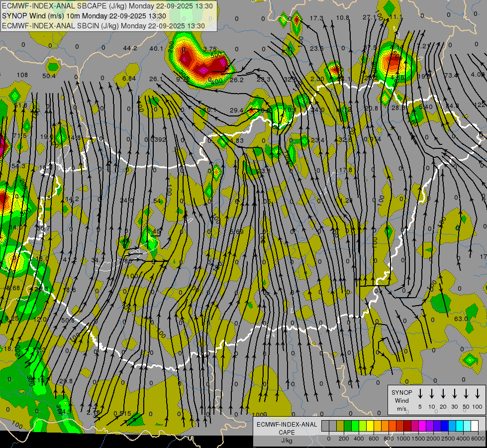The image size is (487, 448).
Task: Select the olive swatch just before 200 J/kg
Action: pos(340,426)
